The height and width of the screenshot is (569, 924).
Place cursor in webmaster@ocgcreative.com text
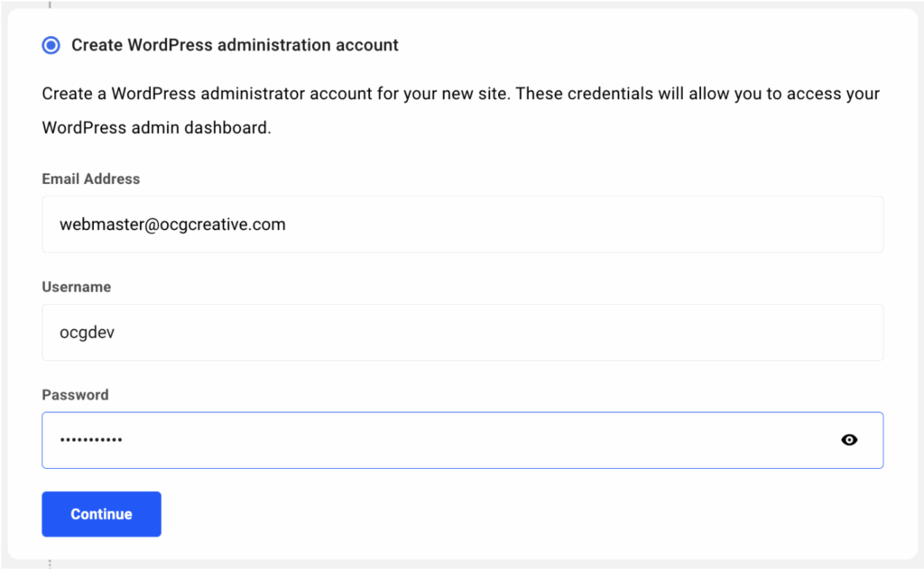coord(172,225)
